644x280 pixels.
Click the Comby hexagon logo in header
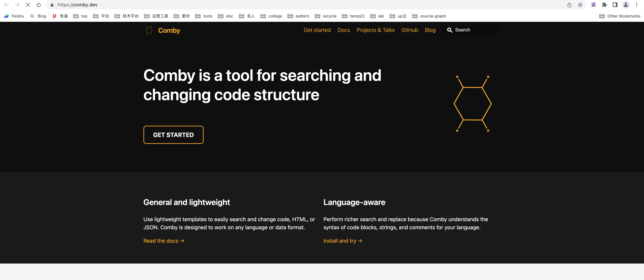pos(149,30)
